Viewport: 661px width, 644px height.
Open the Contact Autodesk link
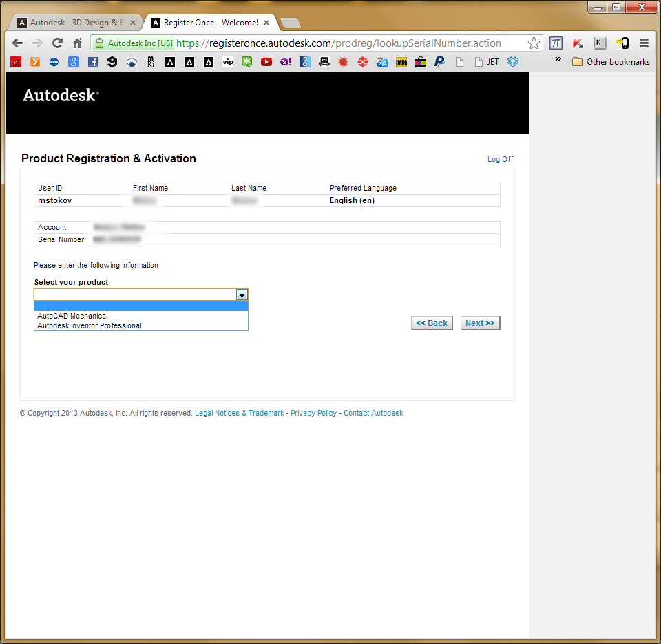373,414
